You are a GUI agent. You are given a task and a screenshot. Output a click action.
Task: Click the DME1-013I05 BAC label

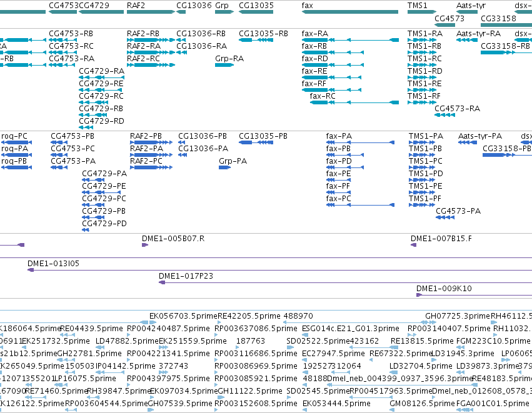(x=53, y=264)
